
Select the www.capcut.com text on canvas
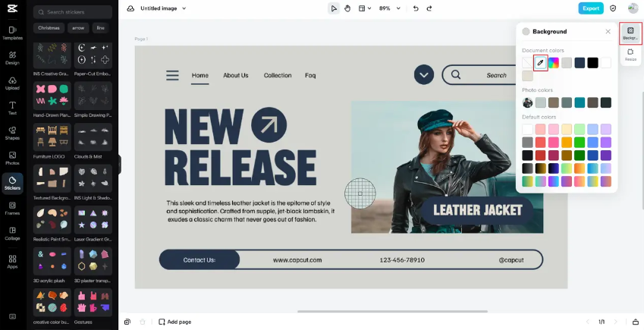point(297,259)
